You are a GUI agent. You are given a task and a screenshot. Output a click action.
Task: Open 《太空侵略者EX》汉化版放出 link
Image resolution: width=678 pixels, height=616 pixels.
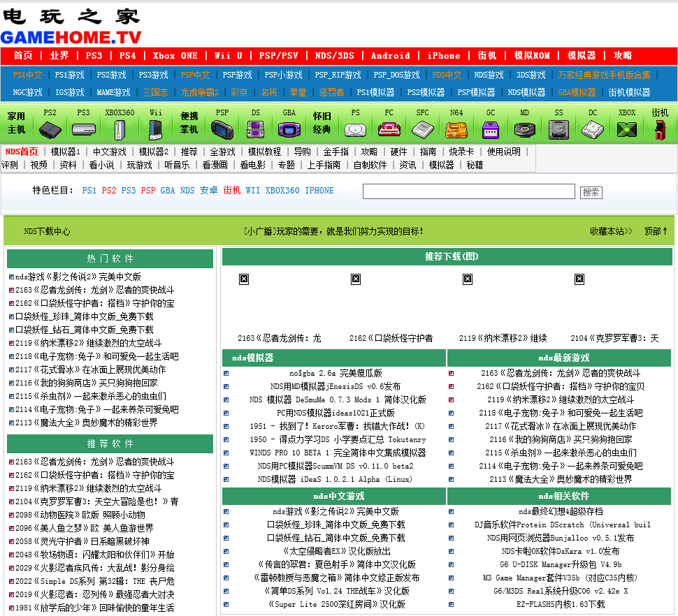coord(336,551)
